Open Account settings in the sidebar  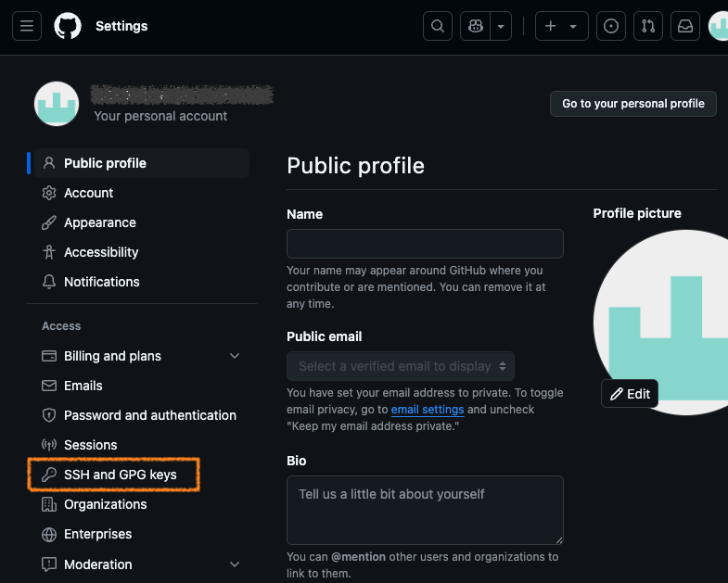(x=142, y=193)
